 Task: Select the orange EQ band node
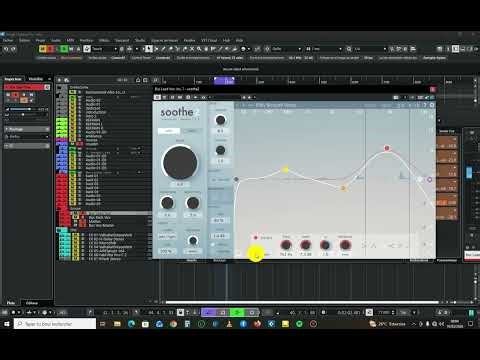click(x=343, y=188)
